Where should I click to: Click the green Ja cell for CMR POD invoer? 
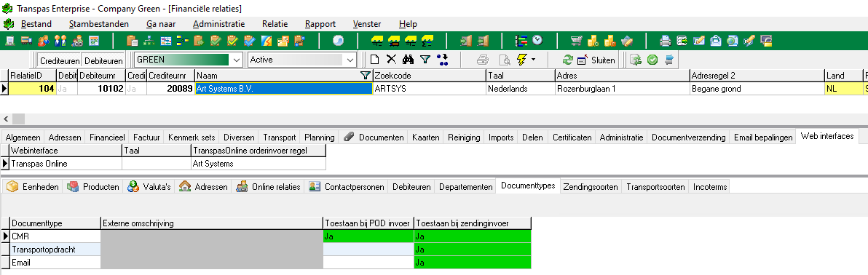pos(368,236)
